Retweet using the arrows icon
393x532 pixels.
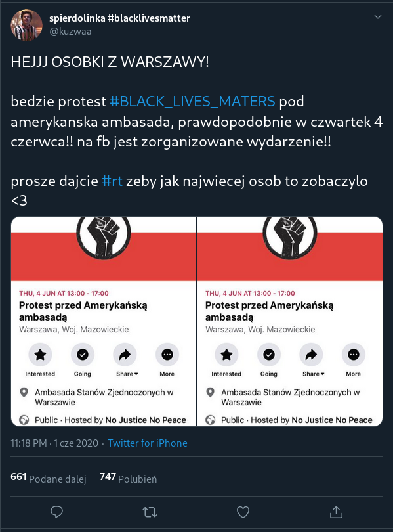tap(150, 512)
